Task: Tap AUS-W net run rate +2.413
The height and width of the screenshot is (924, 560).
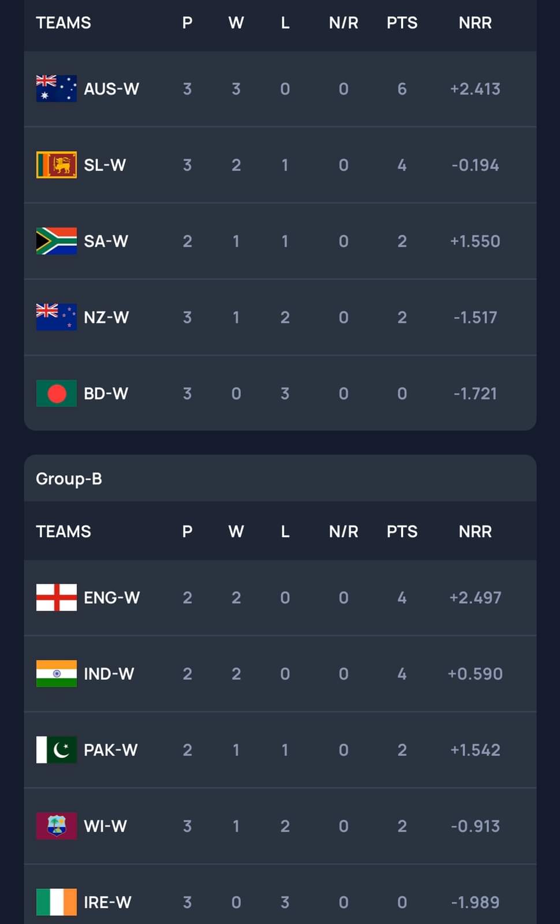Action: (x=475, y=89)
